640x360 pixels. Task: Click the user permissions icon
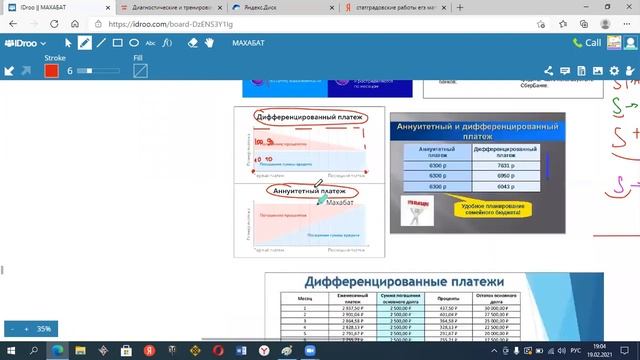(630, 71)
